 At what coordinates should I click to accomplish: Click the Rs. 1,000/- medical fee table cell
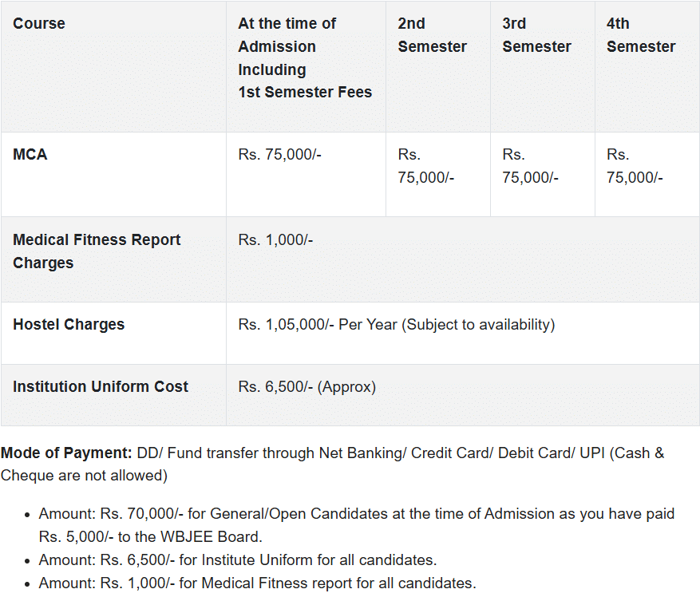coord(275,240)
